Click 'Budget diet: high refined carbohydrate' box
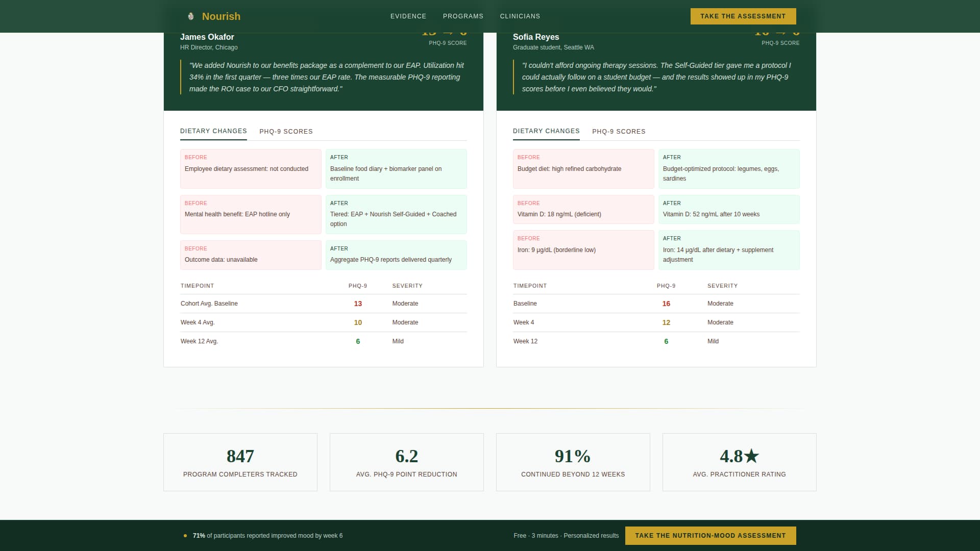980x551 pixels. 583,169
